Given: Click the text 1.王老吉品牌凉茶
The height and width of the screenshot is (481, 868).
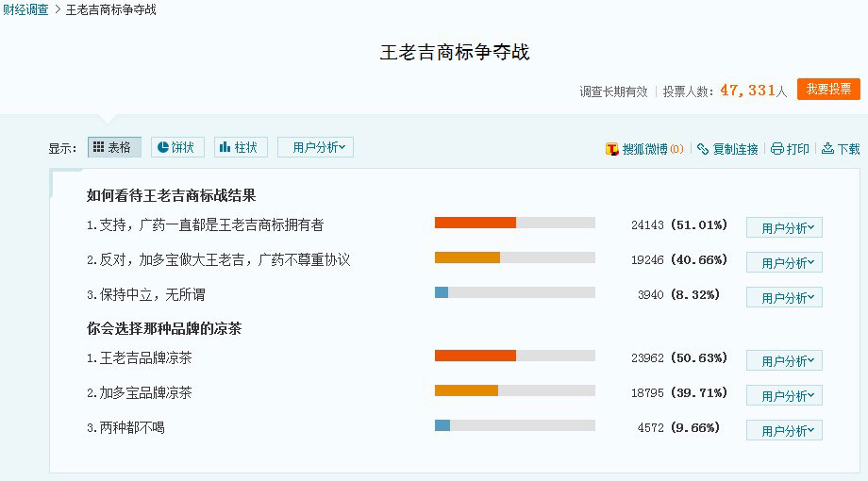Looking at the screenshot, I should pos(140,357).
